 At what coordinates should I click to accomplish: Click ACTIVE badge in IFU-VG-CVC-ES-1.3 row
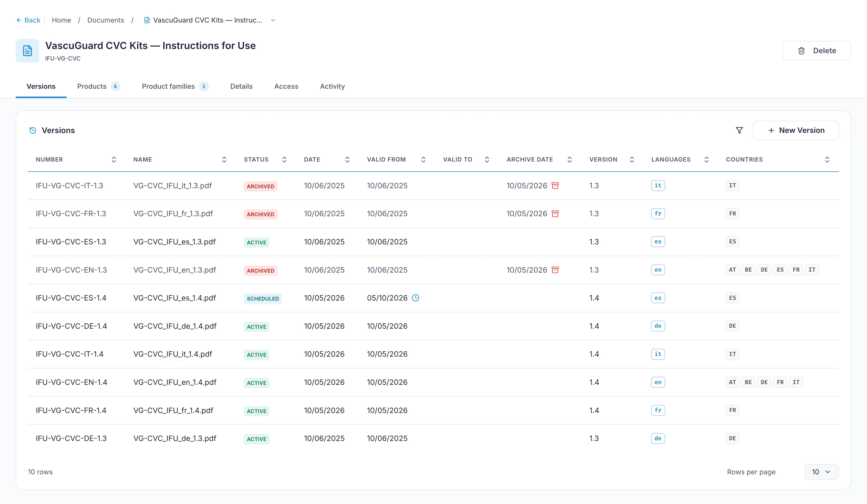click(x=257, y=242)
